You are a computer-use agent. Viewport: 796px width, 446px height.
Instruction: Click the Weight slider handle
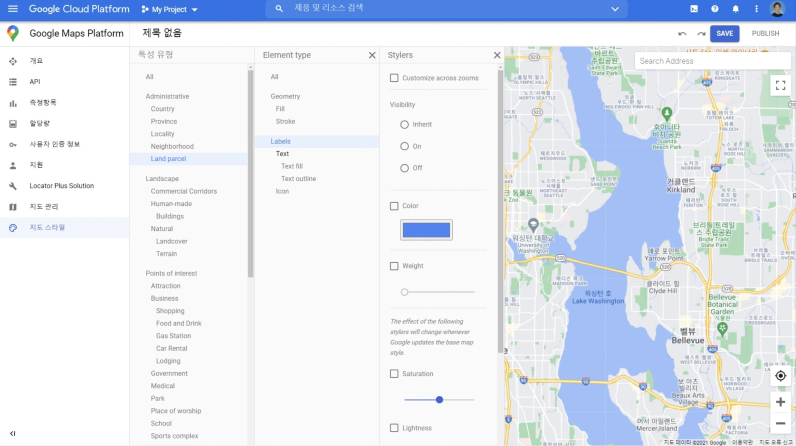coord(404,292)
